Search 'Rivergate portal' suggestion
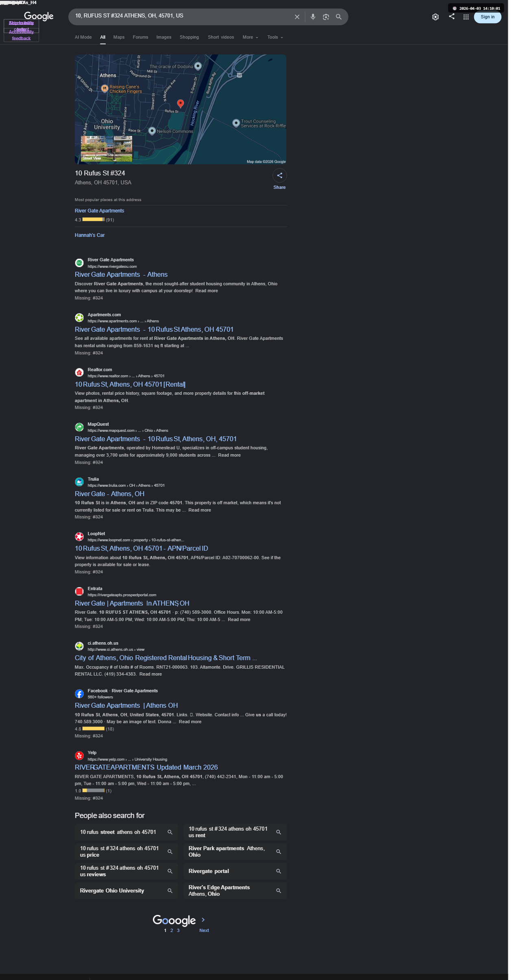 [x=235, y=871]
